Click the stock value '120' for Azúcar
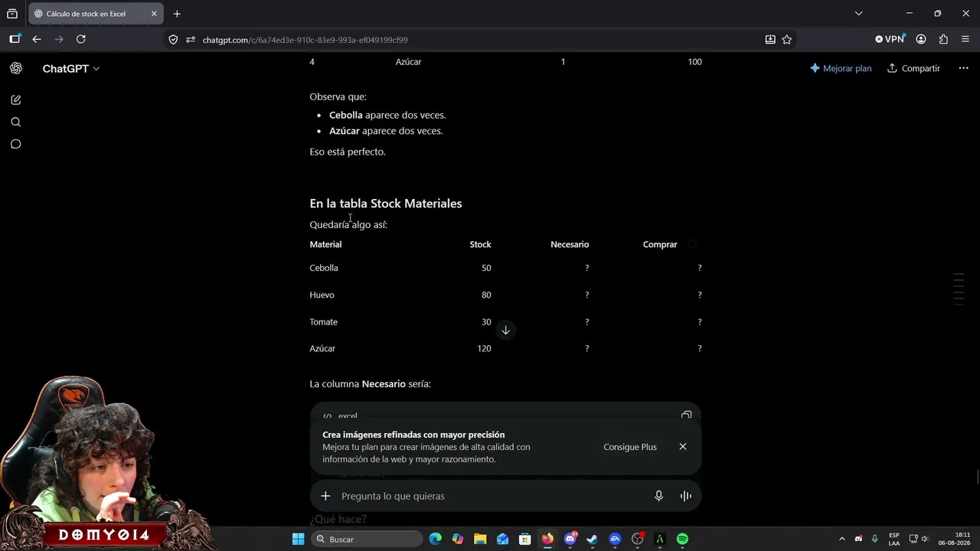Image resolution: width=980 pixels, height=551 pixels. tap(484, 348)
